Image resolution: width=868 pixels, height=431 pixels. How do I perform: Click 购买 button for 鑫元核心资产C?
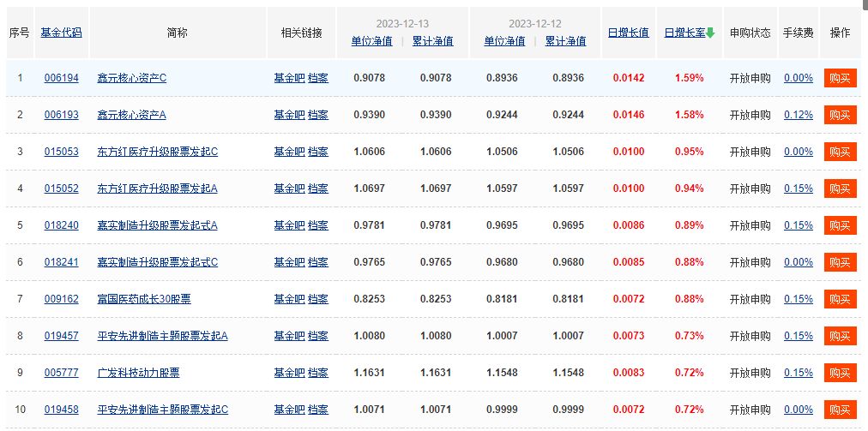click(840, 78)
